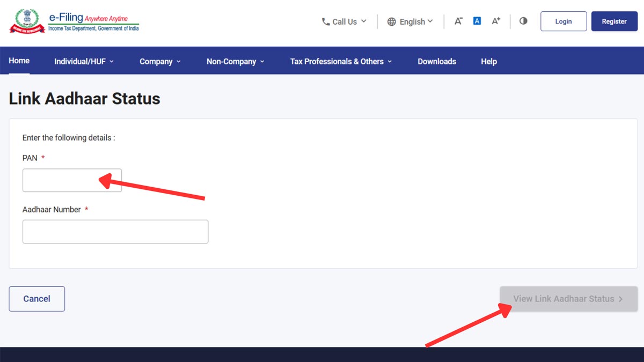
Task: Expand the Individual/HUF dropdown
Action: [84, 61]
